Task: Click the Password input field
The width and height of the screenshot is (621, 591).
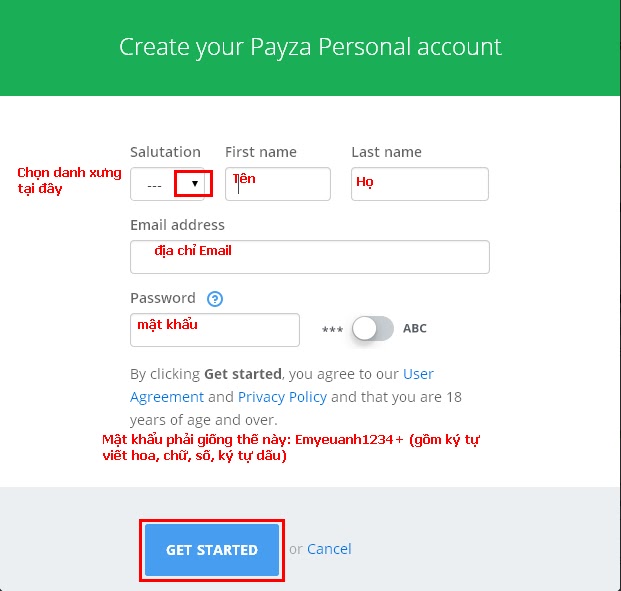Action: (x=215, y=330)
